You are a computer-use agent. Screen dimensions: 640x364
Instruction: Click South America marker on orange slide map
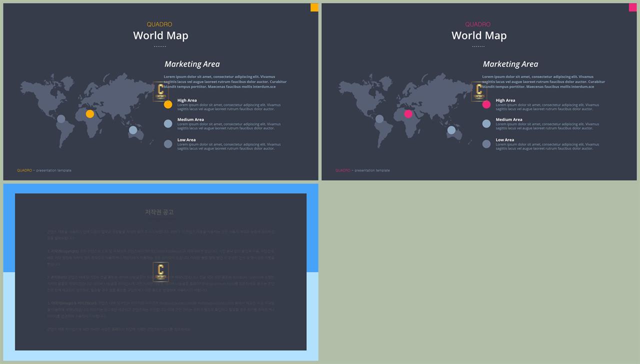(x=61, y=119)
